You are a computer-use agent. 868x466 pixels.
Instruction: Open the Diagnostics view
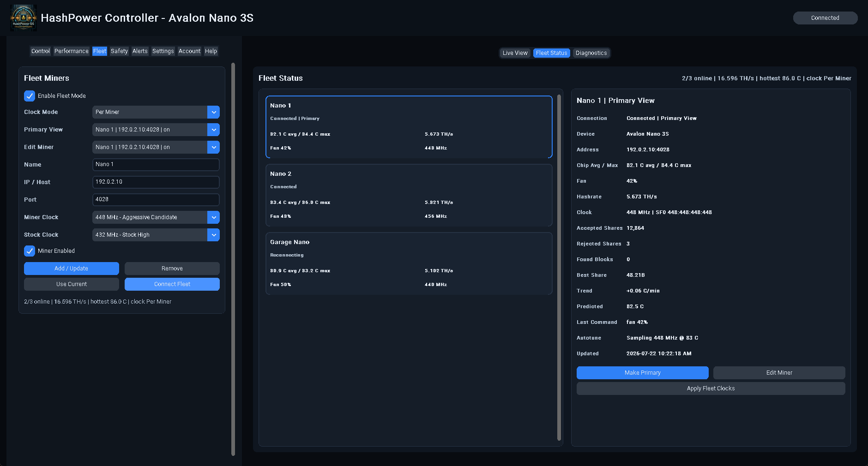click(x=591, y=53)
